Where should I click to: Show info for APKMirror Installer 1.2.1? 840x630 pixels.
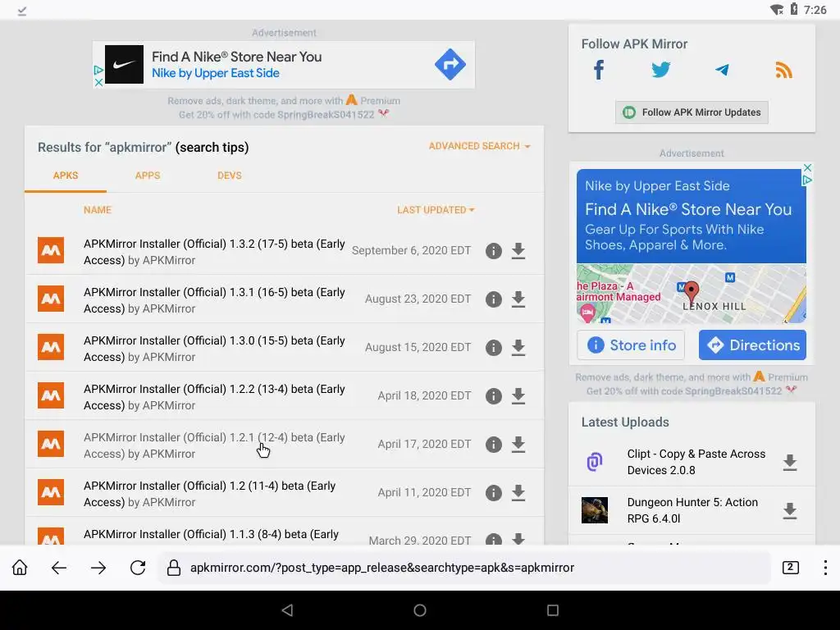(493, 444)
